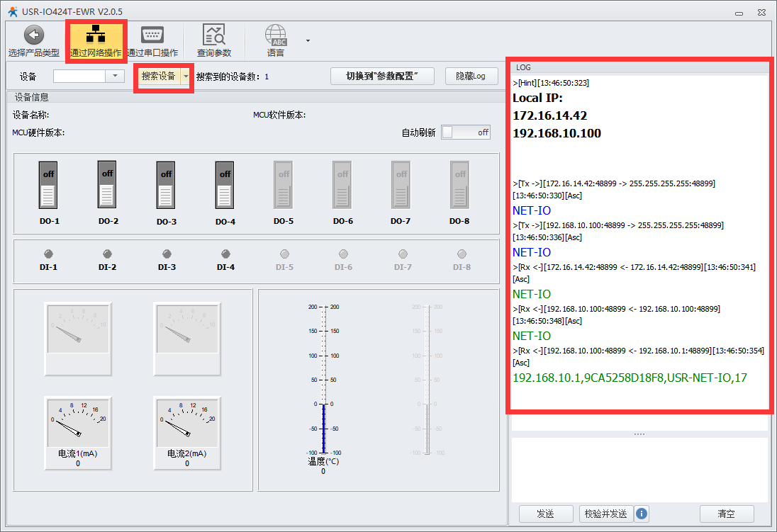Screen dimensions: 777x532
Task: Click the DI-7 input indicator
Action: click(x=403, y=254)
